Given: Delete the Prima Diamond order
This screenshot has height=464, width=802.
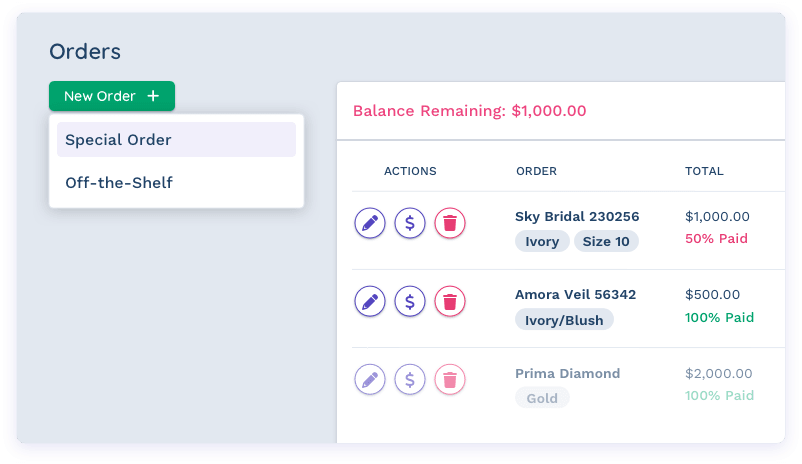Looking at the screenshot, I should coord(450,379).
